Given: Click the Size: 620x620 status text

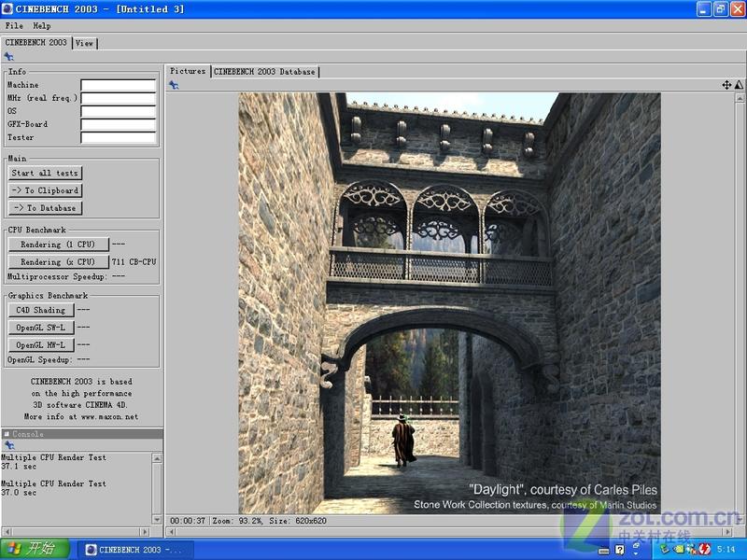Looking at the screenshot, I should click(x=298, y=521).
